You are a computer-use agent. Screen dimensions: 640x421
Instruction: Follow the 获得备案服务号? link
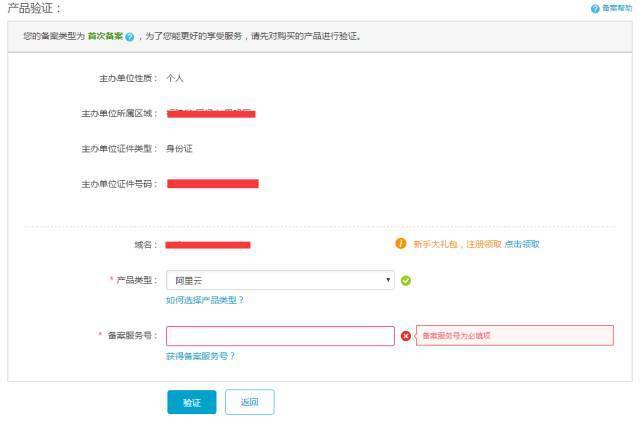click(x=201, y=355)
